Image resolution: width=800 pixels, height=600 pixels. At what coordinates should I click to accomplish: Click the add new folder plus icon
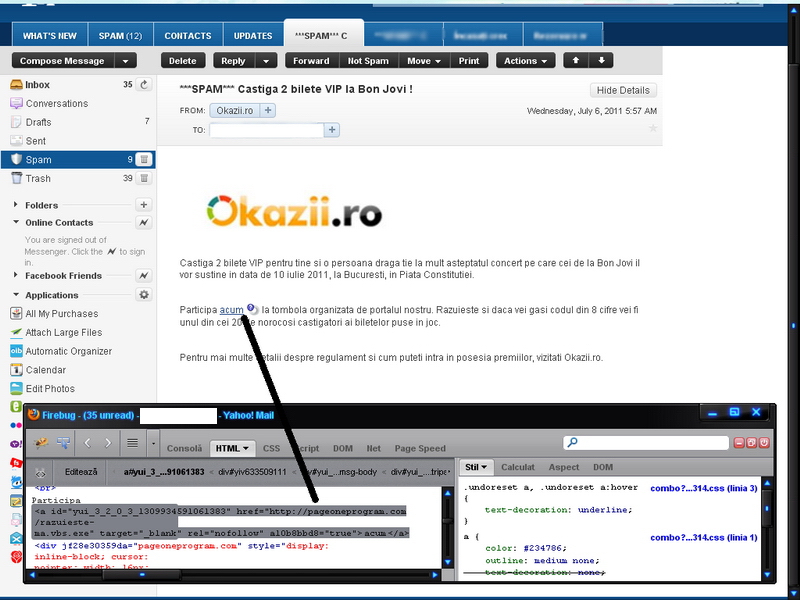144,205
